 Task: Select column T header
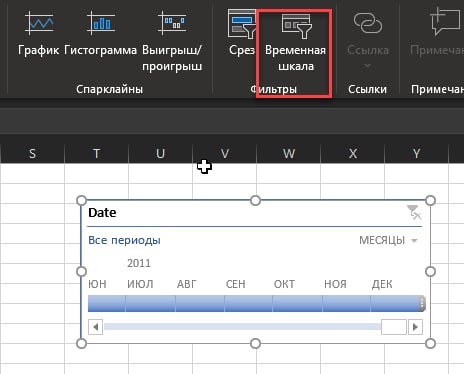pyautogui.click(x=96, y=154)
